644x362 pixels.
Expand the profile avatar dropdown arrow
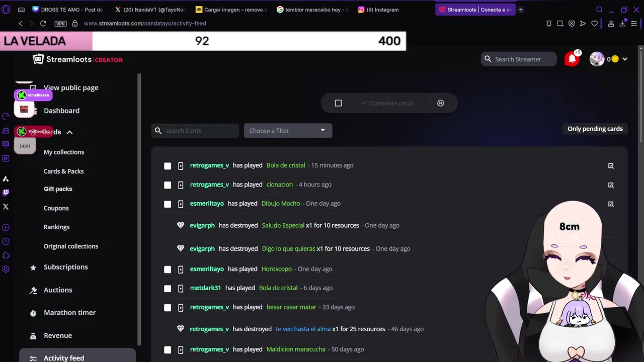point(625,59)
